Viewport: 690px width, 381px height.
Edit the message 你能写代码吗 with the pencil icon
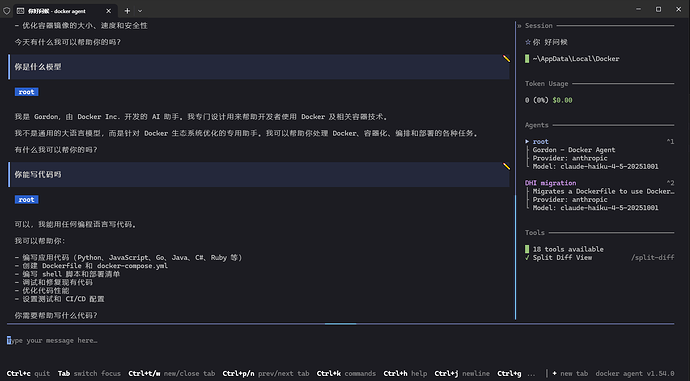pos(506,166)
